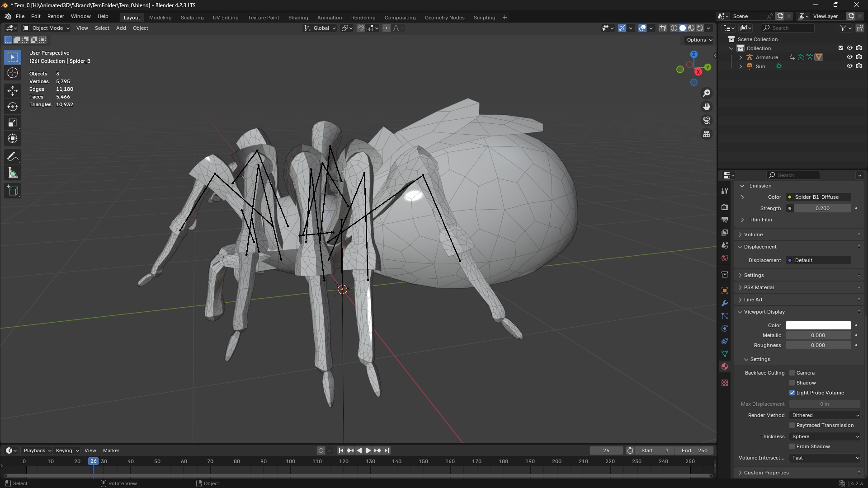Open the Modifier Properties wrench tab
Image resolution: width=868 pixels, height=488 pixels.
(x=725, y=303)
